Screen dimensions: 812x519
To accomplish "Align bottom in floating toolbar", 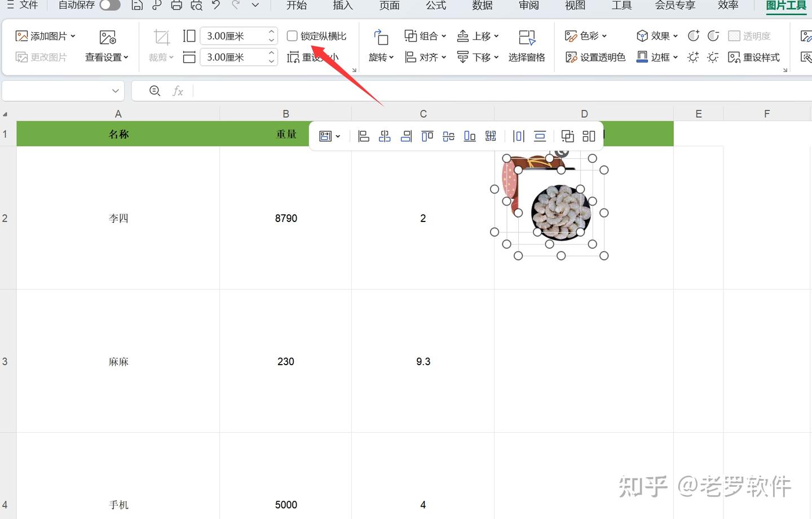I will (470, 136).
